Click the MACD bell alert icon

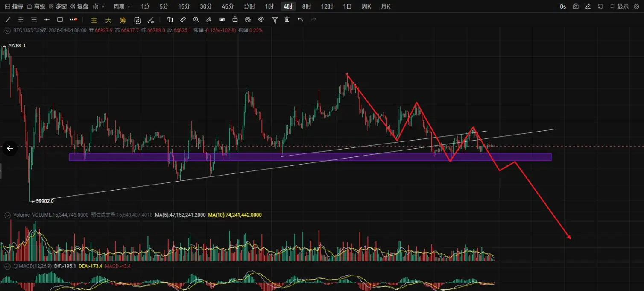(x=16, y=266)
